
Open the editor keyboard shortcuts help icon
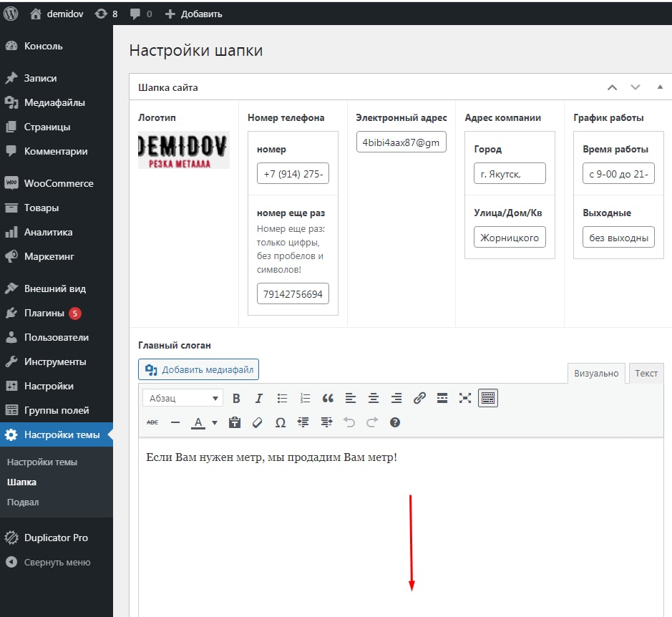point(395,423)
